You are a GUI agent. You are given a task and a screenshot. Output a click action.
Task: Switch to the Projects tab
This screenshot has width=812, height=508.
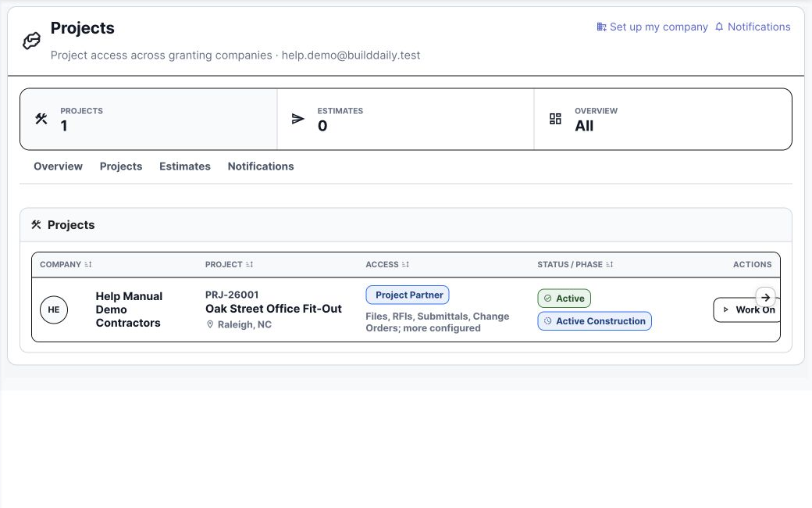pyautogui.click(x=121, y=166)
